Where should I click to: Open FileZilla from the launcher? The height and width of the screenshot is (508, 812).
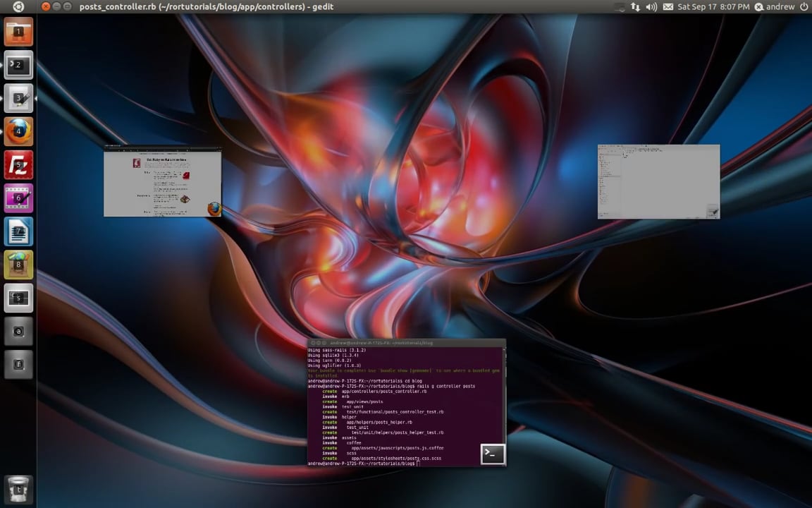(19, 165)
